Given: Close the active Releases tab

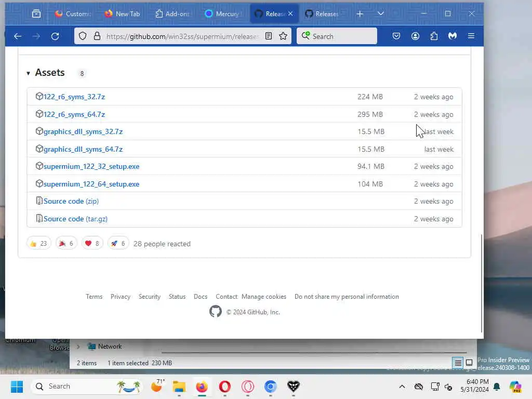Looking at the screenshot, I should (290, 14).
